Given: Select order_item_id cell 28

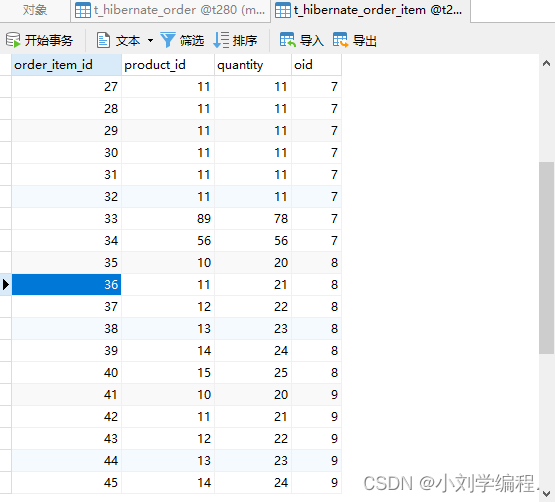Looking at the screenshot, I should tap(67, 109).
